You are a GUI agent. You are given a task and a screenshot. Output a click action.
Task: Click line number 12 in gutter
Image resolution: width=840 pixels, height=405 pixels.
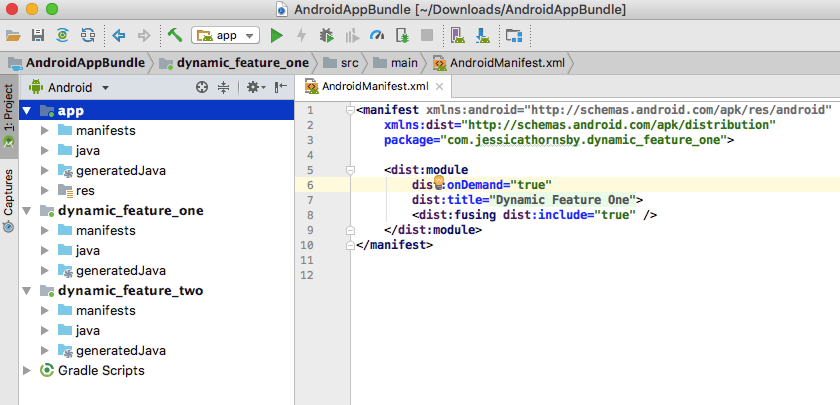[307, 275]
